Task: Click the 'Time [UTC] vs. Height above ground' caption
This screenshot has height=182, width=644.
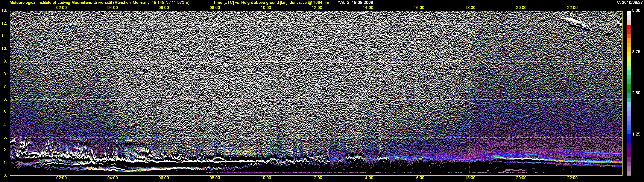Action: (x=271, y=3)
